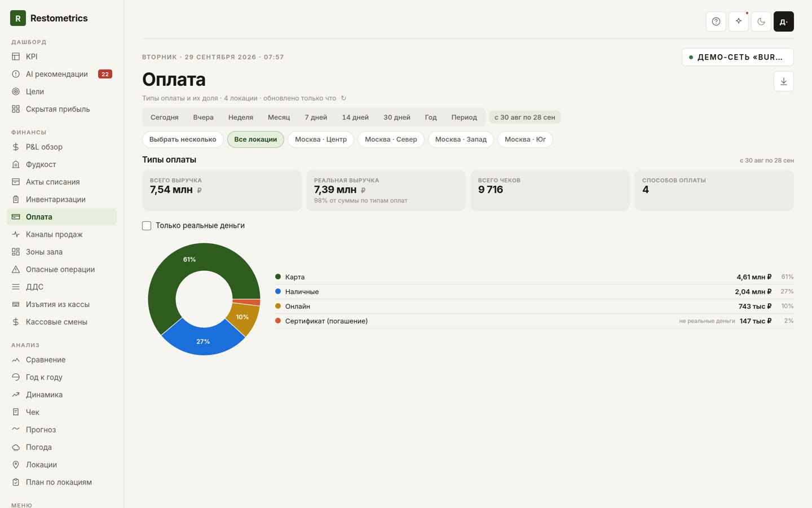
Task: Refresh data with the reload icon
Action: click(x=343, y=98)
